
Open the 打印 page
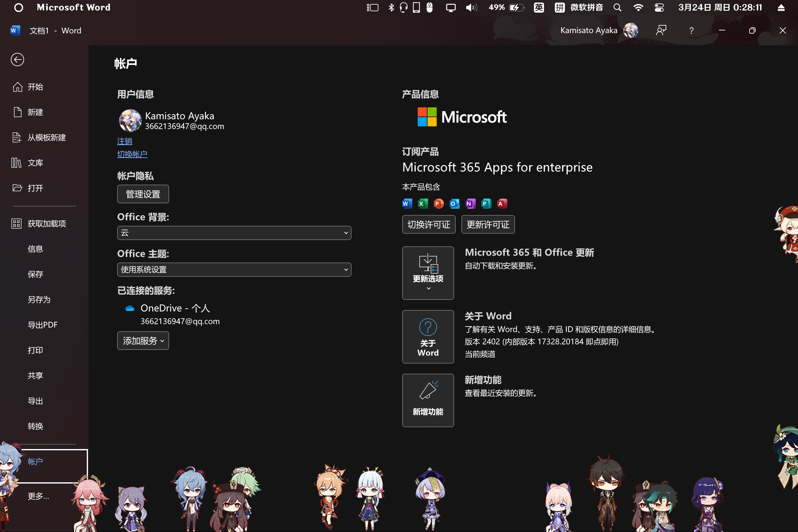click(35, 350)
